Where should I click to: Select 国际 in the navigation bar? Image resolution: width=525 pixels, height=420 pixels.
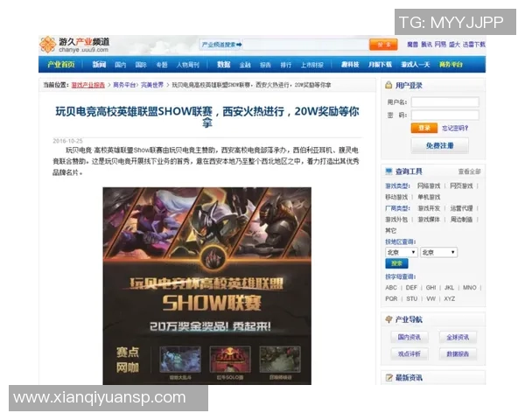click(x=141, y=65)
